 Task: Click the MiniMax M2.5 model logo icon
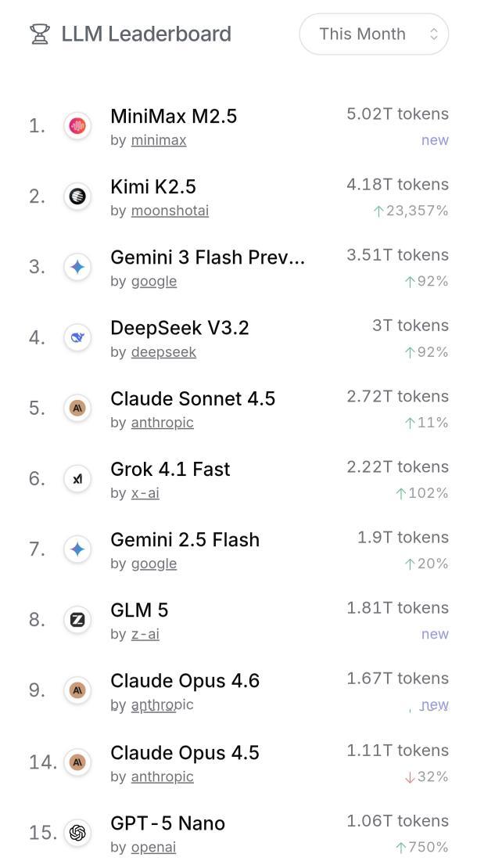click(x=77, y=126)
